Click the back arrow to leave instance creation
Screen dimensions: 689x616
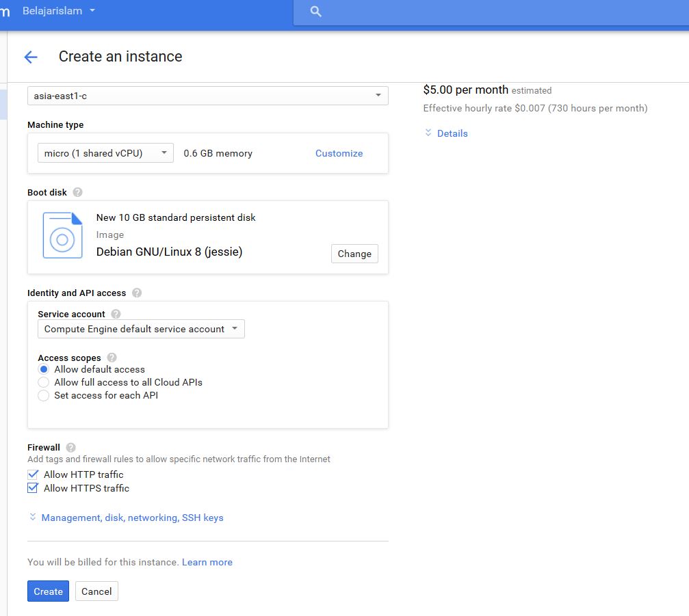(30, 57)
